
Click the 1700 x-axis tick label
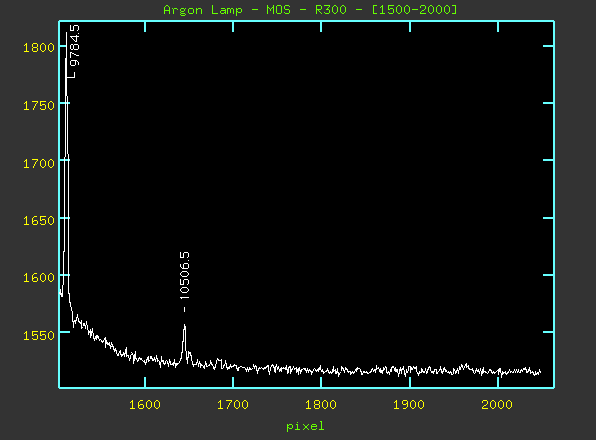coord(233,405)
